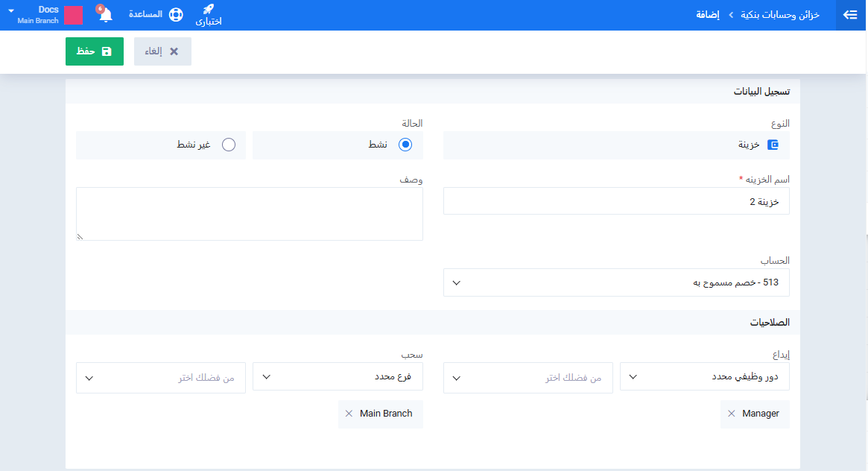Expand the دور وظيفي محدد deposit dropdown
Image resolution: width=868 pixels, height=471 pixels.
click(704, 377)
